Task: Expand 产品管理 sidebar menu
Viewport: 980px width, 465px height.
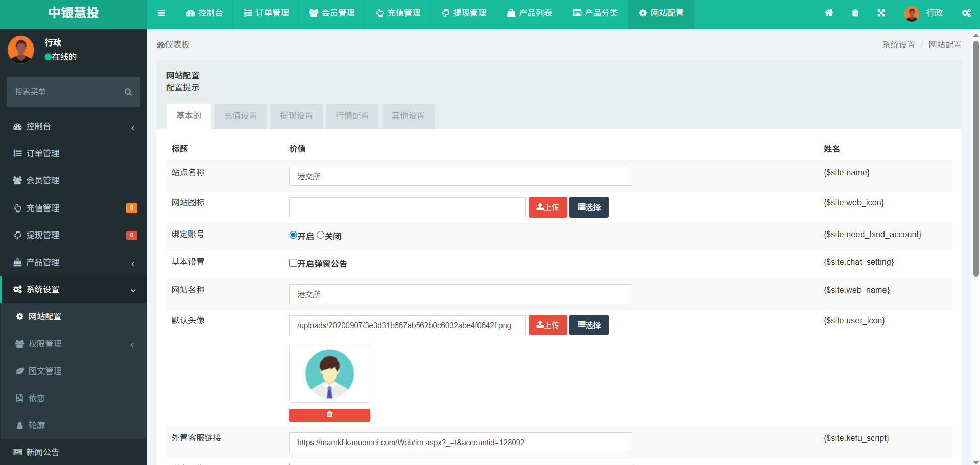Action: [74, 262]
